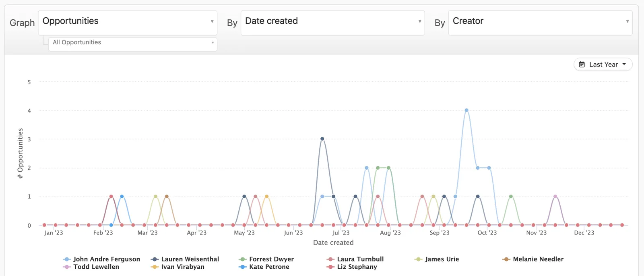
Task: Toggle James Urie legend series
Action: [x=437, y=259]
